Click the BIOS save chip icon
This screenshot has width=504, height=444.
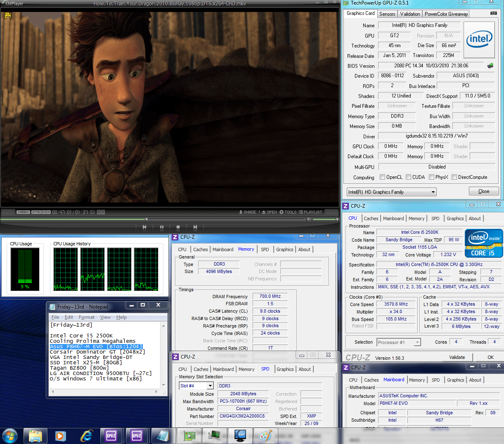point(490,66)
